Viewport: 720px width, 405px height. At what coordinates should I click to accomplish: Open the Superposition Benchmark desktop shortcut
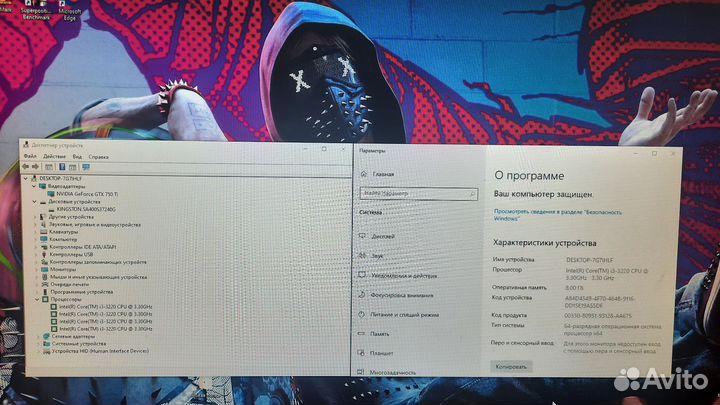coord(36,10)
